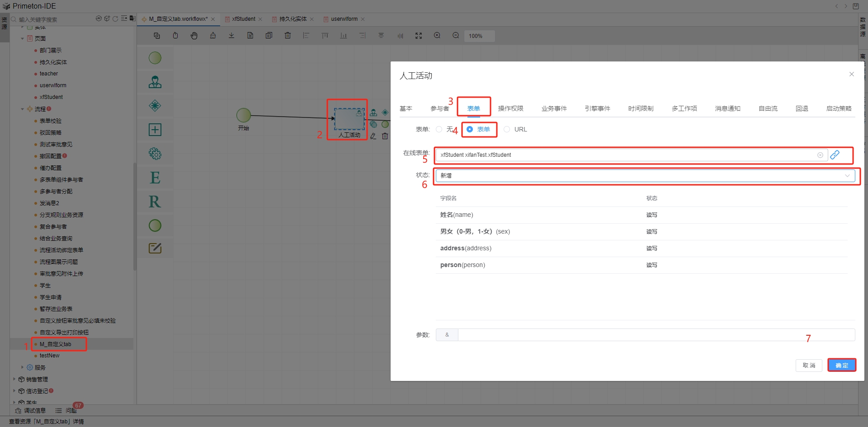Click the fit-to-screen expand icon
The height and width of the screenshot is (427, 868).
point(419,36)
